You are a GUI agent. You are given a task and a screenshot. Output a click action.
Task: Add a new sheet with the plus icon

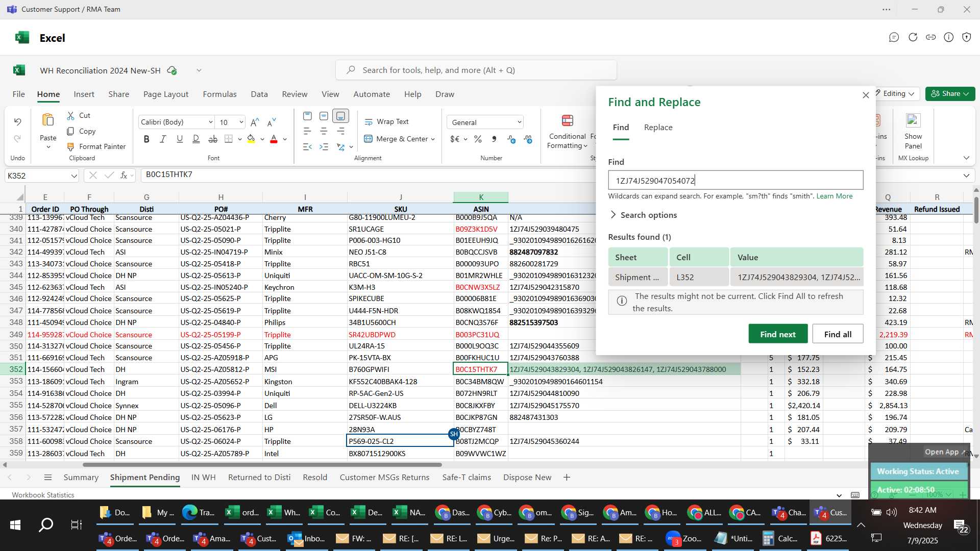tap(567, 478)
